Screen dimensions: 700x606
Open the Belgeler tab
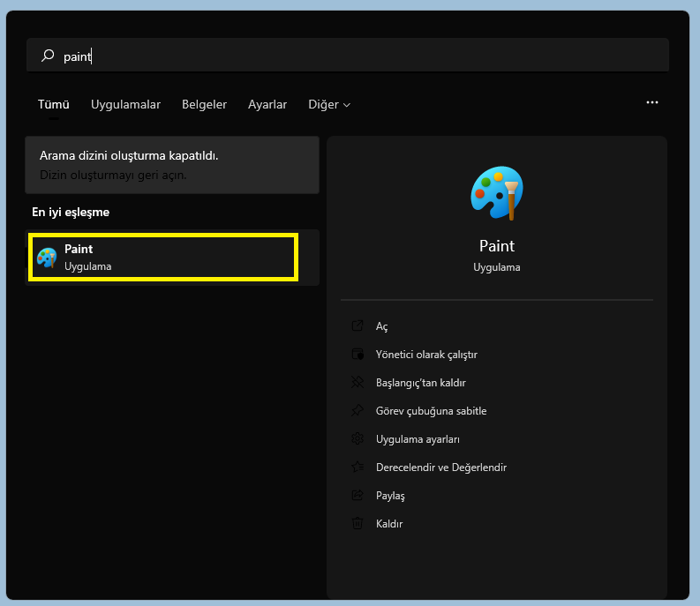(204, 104)
